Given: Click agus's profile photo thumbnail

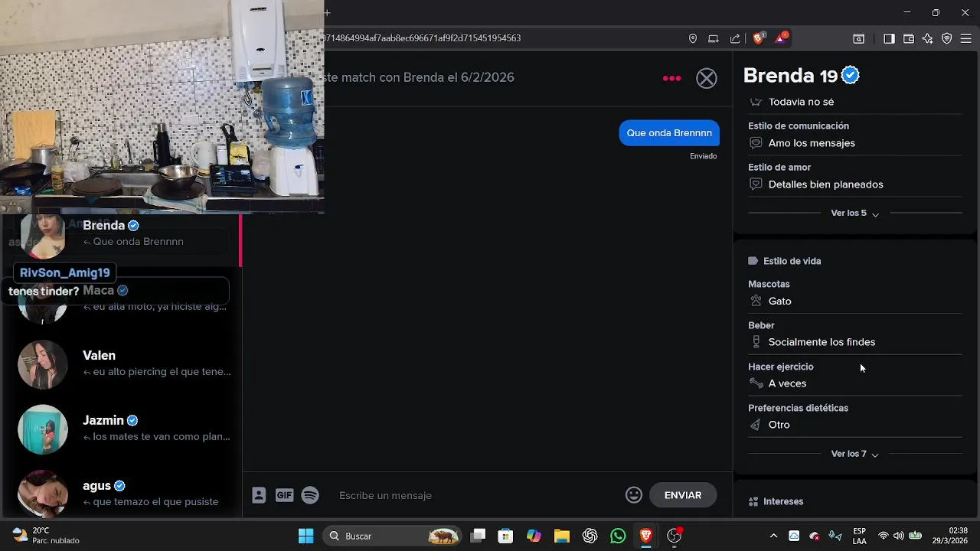Looking at the screenshot, I should coord(43,494).
